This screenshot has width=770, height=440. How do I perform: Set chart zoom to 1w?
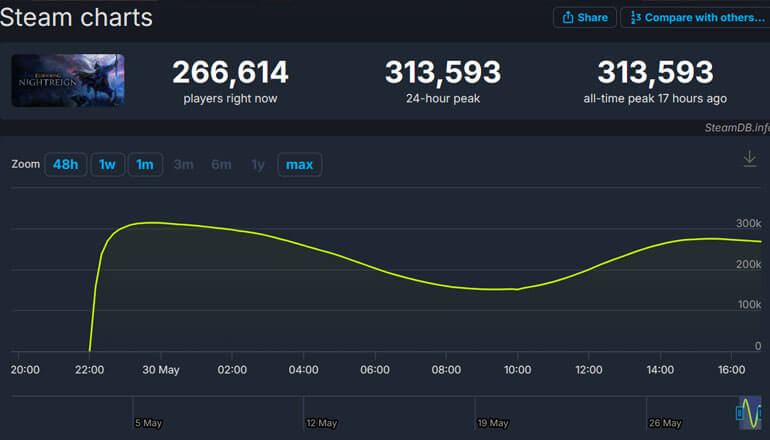coord(108,164)
